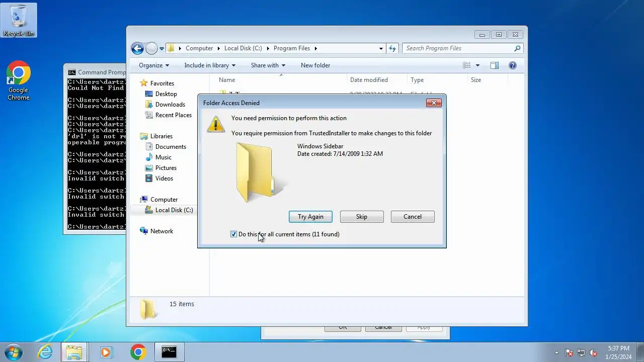Click Local Disk (C:) in the address breadcrumb
The height and width of the screenshot is (362, 644).
coord(243,48)
